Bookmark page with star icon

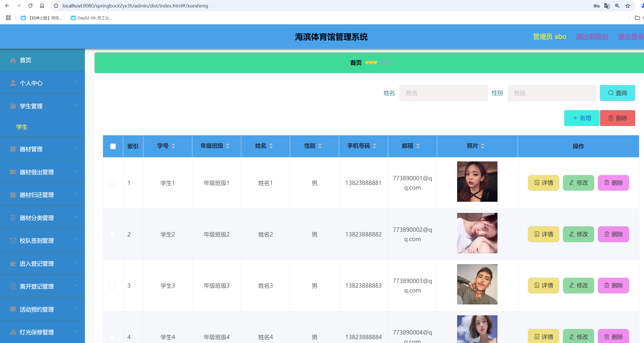[x=628, y=6]
